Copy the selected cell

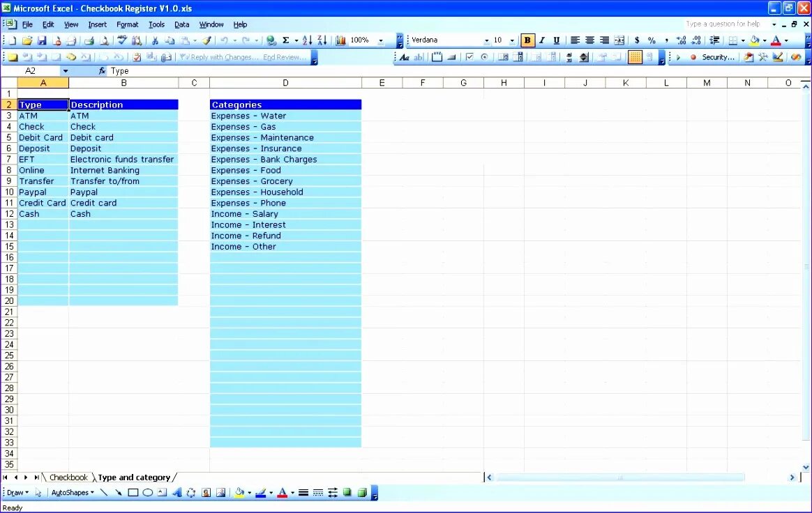coord(170,40)
